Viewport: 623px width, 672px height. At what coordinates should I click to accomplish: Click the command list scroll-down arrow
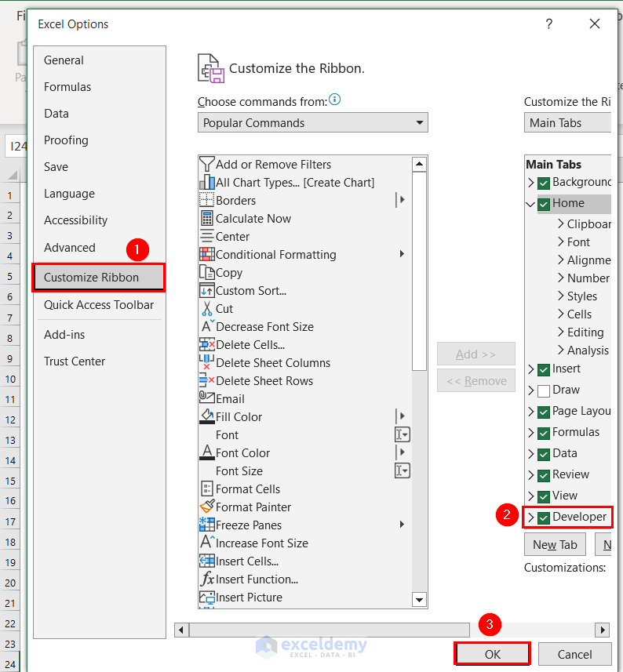pos(419,600)
